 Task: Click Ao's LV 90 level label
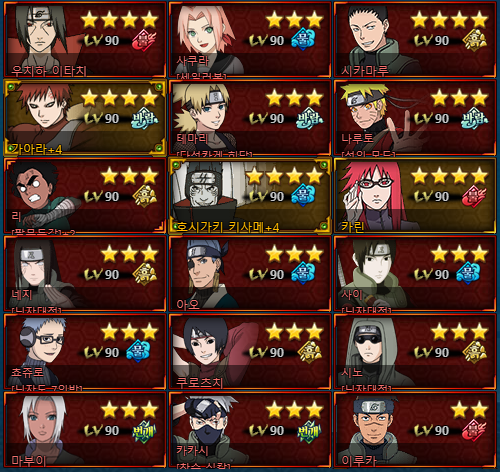(267, 274)
